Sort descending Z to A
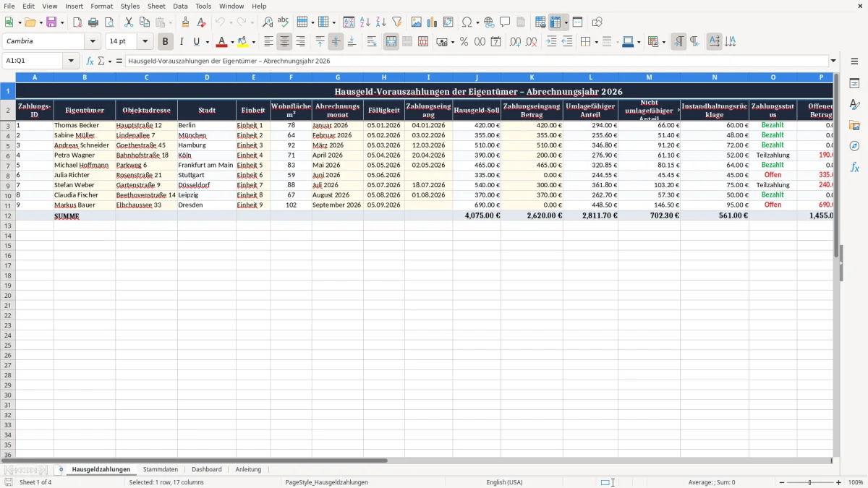Image resolution: width=868 pixels, height=488 pixels. coord(381,22)
